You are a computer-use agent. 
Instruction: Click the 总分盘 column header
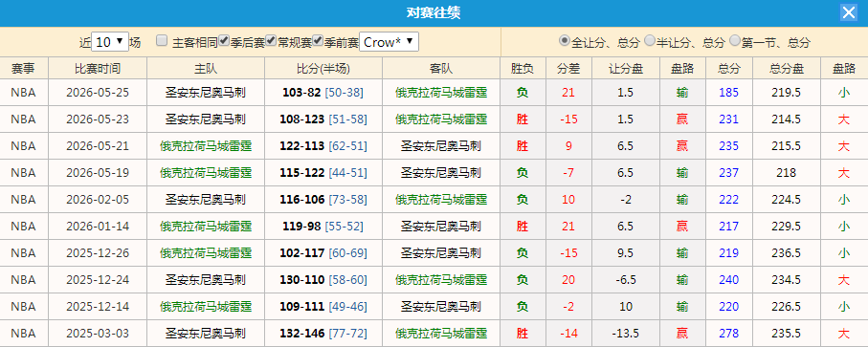coord(787,69)
